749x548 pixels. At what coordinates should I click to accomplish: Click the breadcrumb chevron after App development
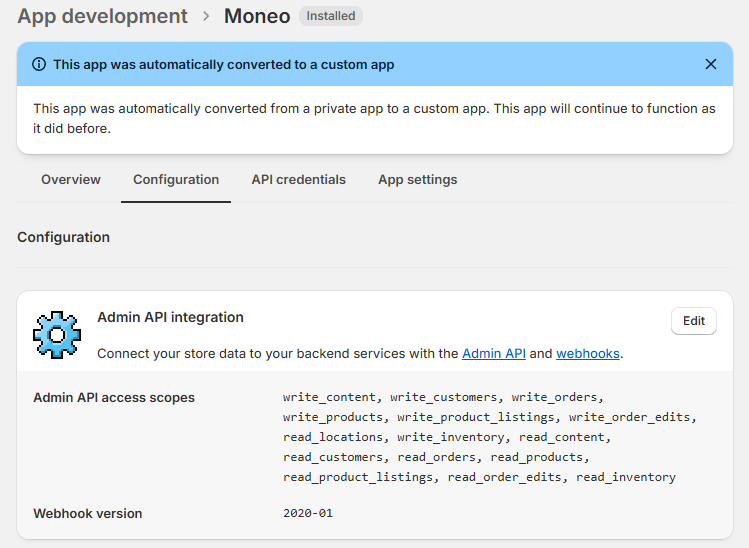click(206, 16)
